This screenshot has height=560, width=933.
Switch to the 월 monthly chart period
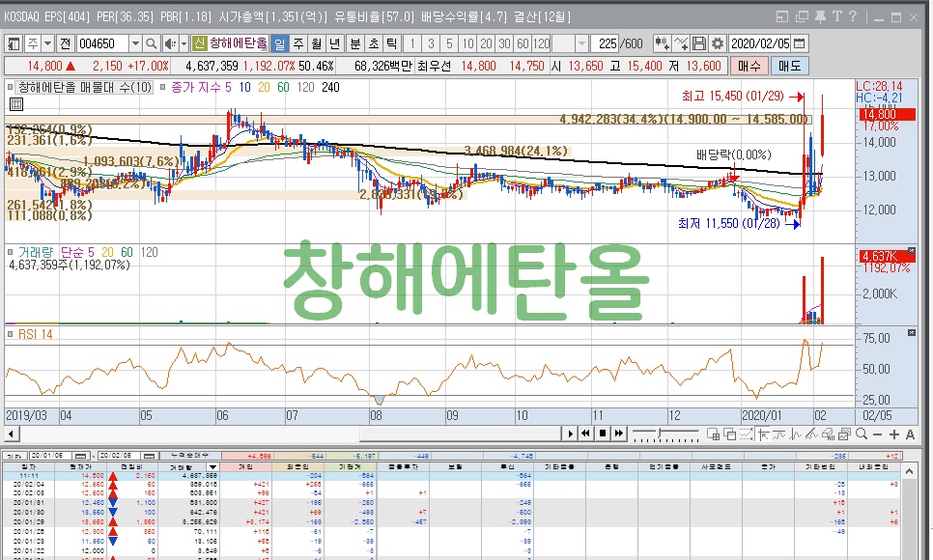[317, 43]
